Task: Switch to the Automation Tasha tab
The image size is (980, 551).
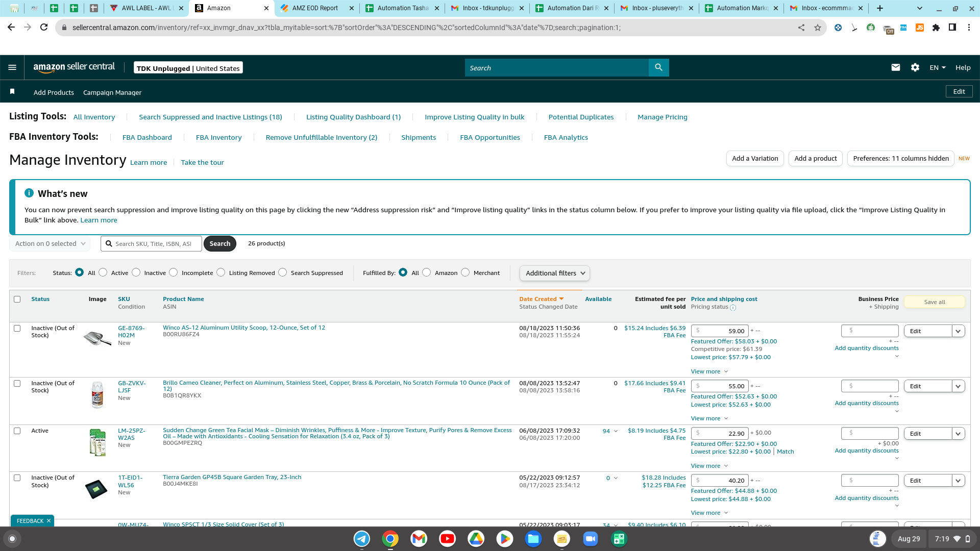Action: (x=402, y=8)
